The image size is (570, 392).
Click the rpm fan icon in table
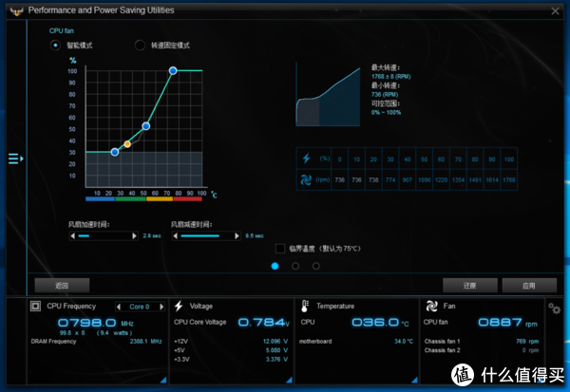pos(306,179)
